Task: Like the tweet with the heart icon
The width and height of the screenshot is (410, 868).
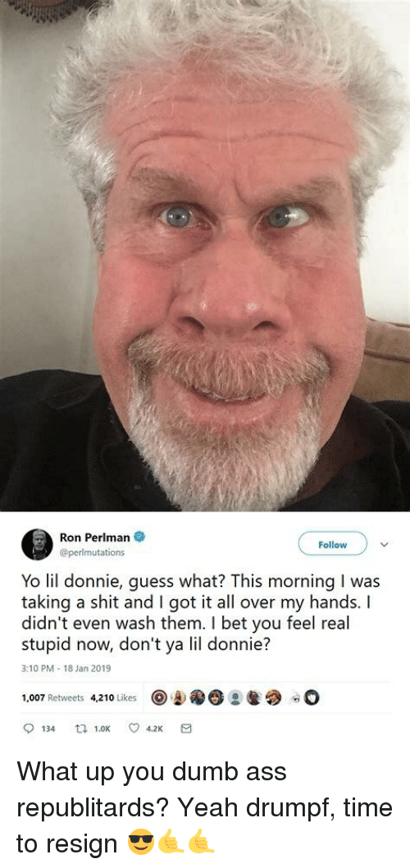Action: tap(134, 729)
